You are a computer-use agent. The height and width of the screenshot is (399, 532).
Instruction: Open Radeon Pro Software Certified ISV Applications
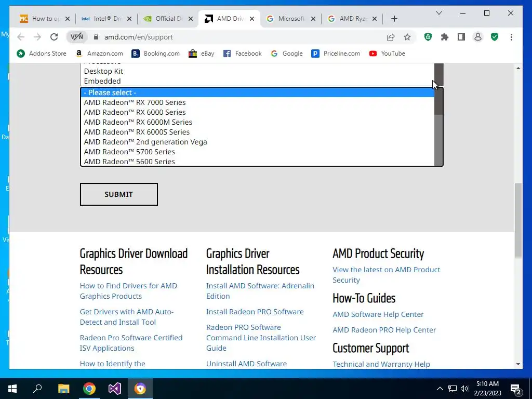click(x=131, y=343)
